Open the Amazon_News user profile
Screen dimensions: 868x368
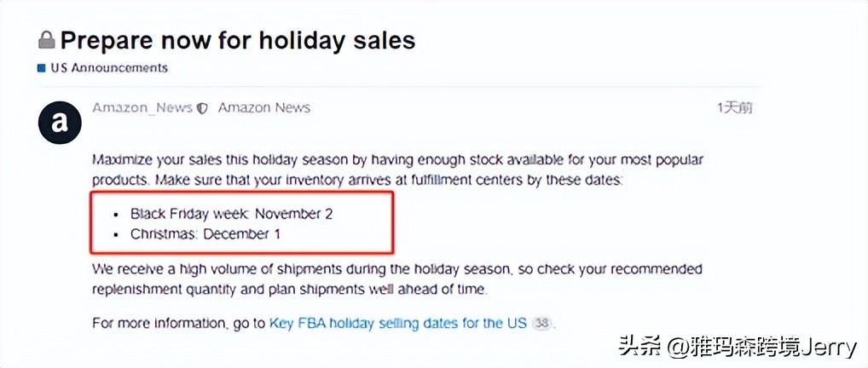142,108
